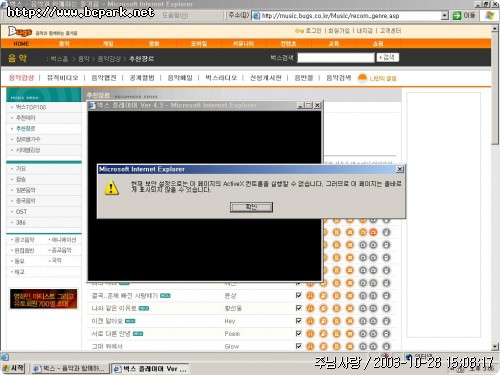Switch to 벅스 플레이어 Ver taskbar window
Viewport: 500px width, 375px height.
click(x=150, y=369)
